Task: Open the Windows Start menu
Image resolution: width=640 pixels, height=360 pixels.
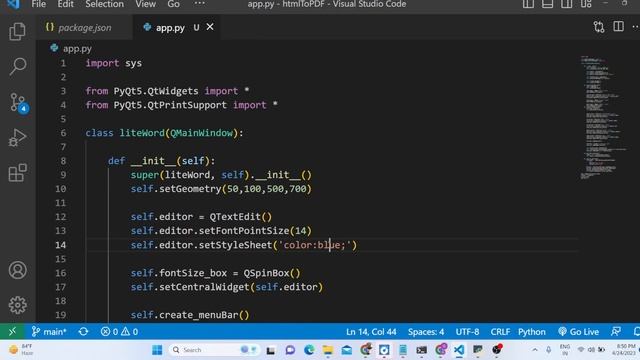Action: [157, 350]
